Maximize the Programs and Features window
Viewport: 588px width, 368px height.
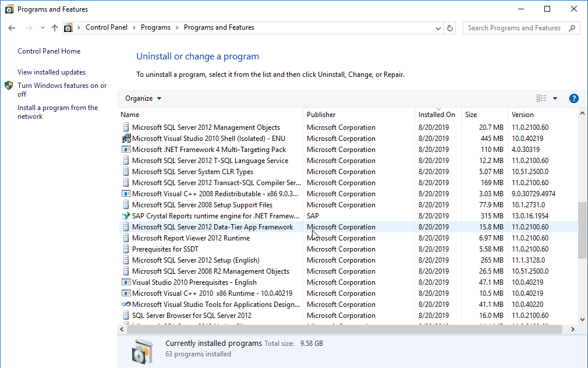pyautogui.click(x=547, y=9)
